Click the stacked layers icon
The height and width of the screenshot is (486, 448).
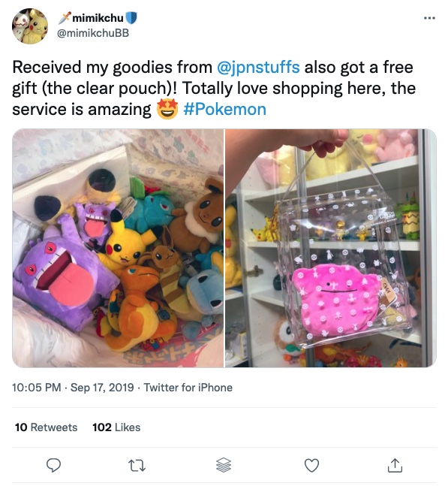point(223,465)
